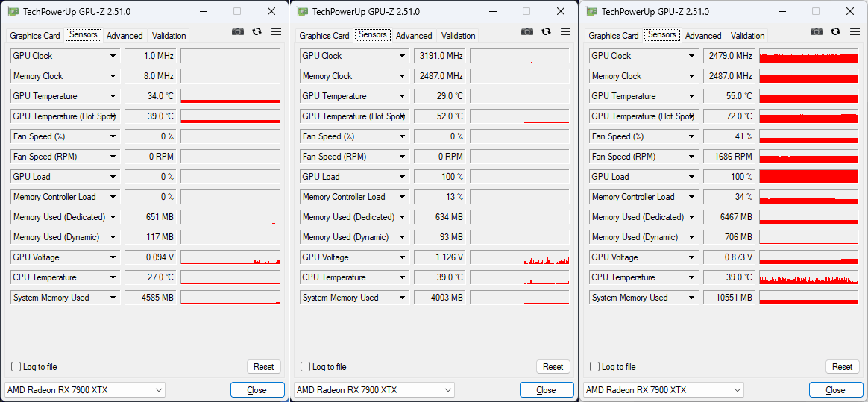Open the AMD Radeon RX 7900 XTX selector in middle window
Viewport: 868px width, 402px height.
point(375,390)
